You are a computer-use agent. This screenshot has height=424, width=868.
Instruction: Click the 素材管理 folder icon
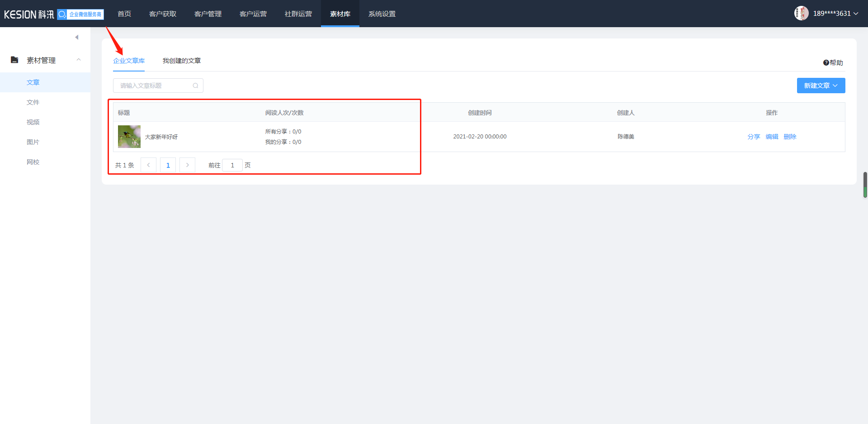[14, 60]
